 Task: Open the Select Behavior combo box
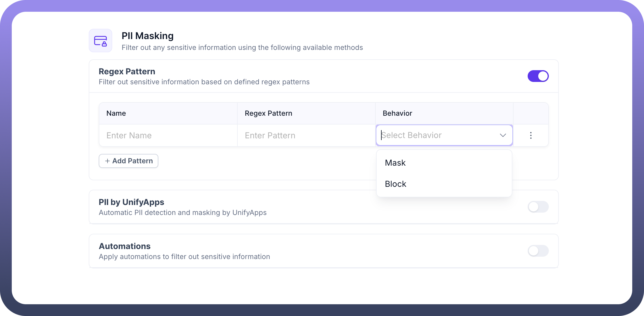(x=438, y=135)
